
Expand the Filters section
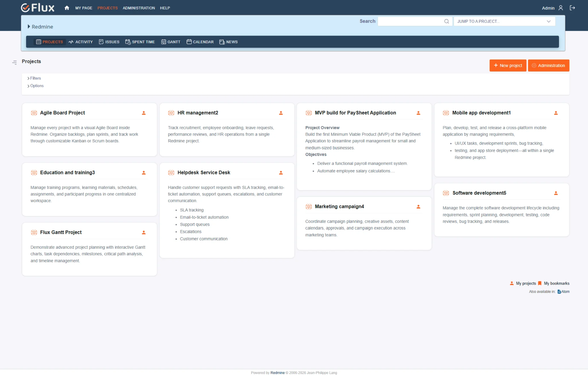click(34, 78)
